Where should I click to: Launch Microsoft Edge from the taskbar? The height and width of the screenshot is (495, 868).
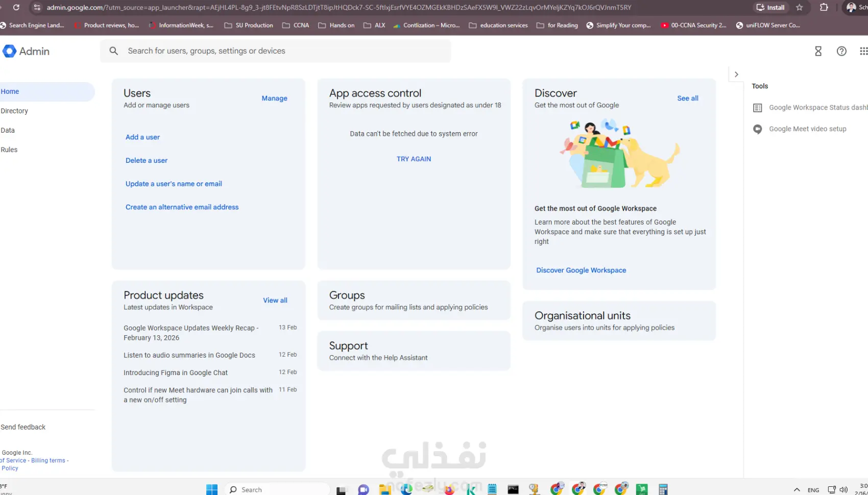click(406, 489)
